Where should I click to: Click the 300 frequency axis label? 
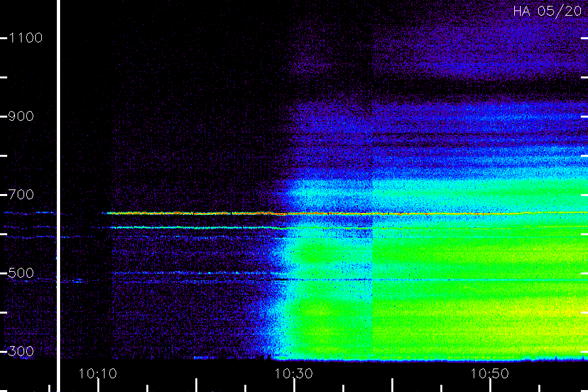(x=21, y=351)
